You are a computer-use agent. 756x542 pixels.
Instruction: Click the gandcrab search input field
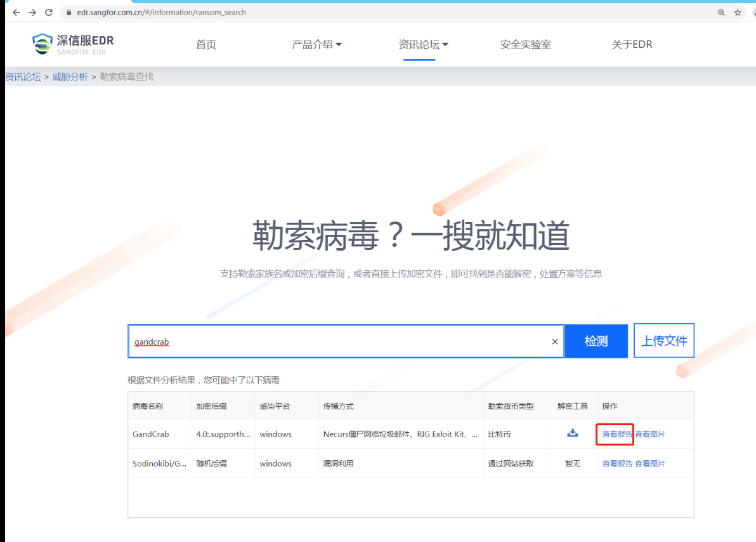[x=336, y=341]
